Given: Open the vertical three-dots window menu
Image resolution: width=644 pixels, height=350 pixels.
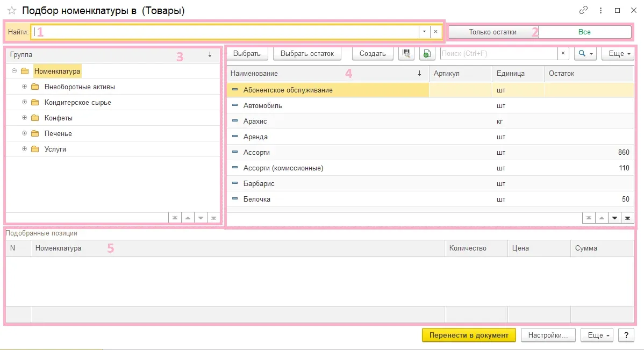Looking at the screenshot, I should tap(600, 11).
